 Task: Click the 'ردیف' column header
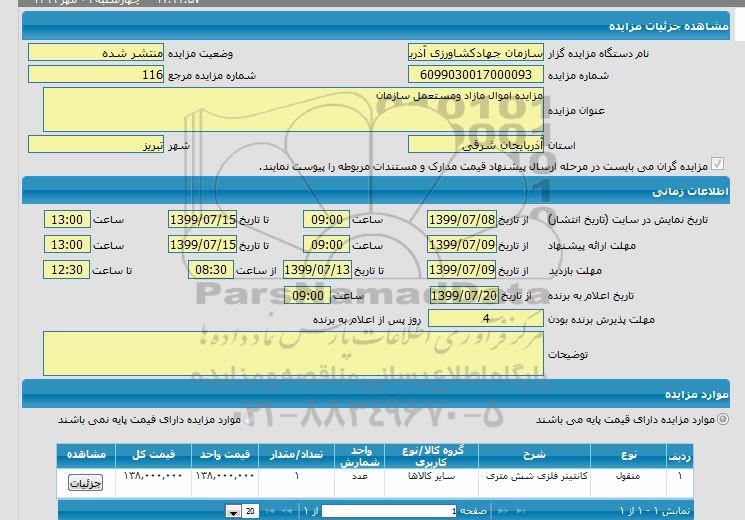679,456
